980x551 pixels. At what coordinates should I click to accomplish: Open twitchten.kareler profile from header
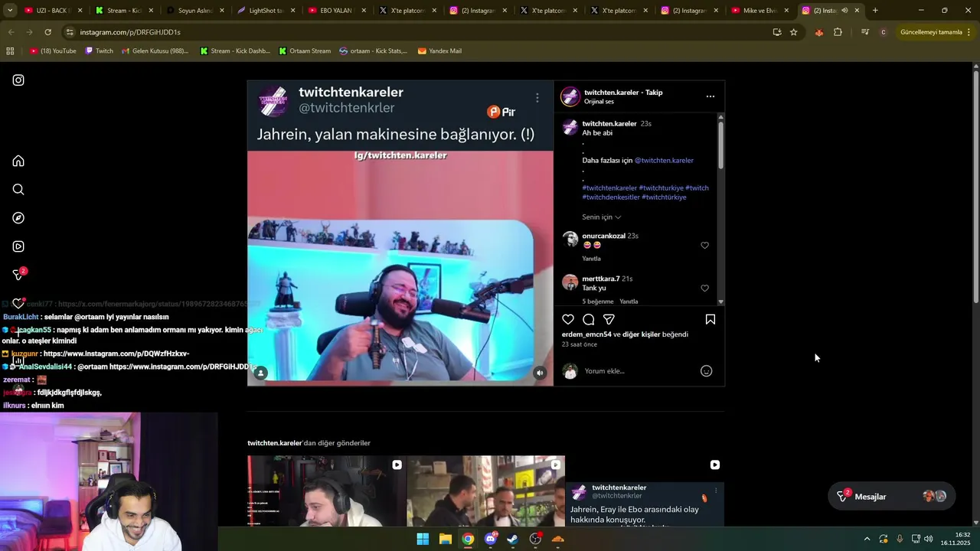point(611,93)
